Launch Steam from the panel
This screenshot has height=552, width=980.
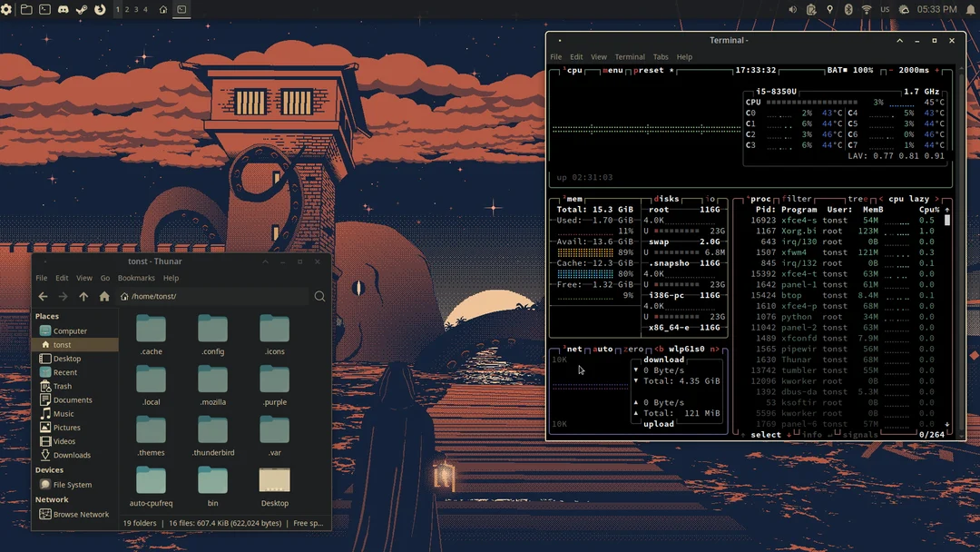click(81, 10)
